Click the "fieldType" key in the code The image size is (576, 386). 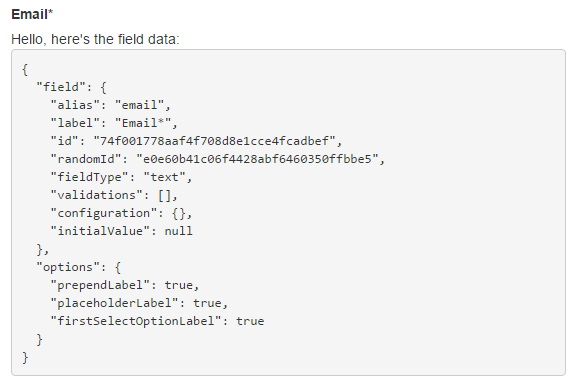pos(89,177)
